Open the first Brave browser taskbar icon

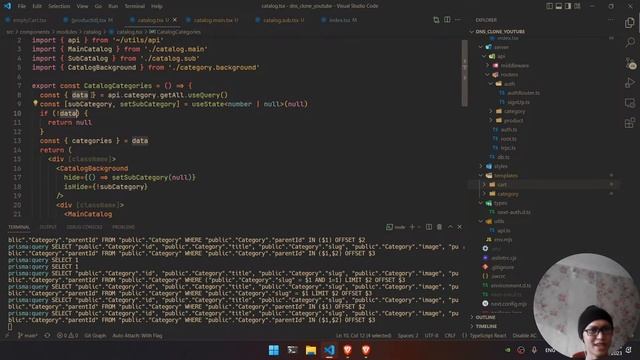pos(348,350)
